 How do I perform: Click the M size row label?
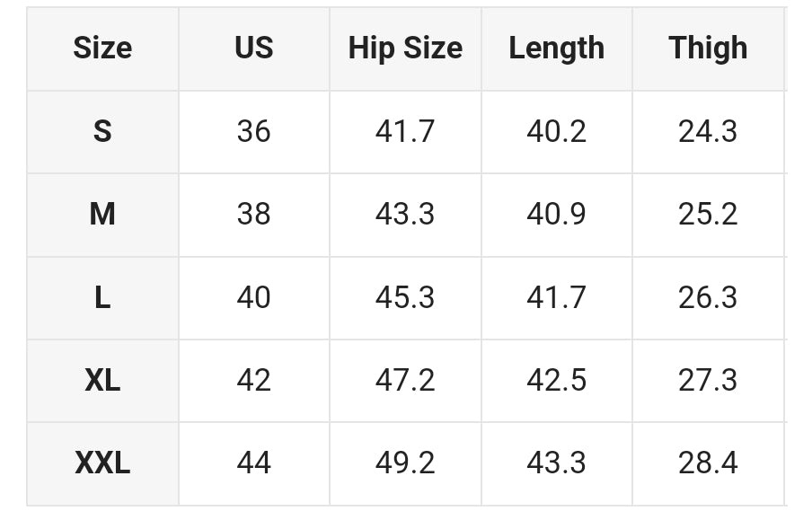[x=102, y=215]
